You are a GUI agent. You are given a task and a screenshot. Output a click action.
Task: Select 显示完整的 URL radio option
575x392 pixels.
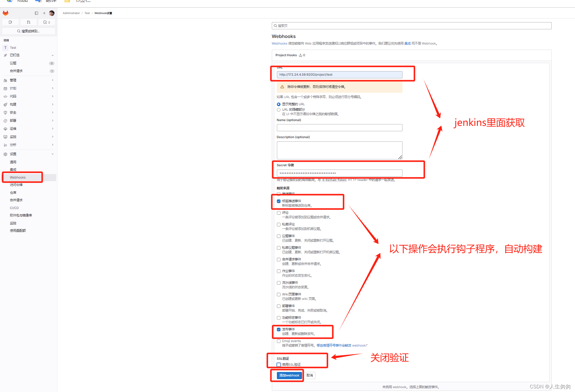[279, 104]
